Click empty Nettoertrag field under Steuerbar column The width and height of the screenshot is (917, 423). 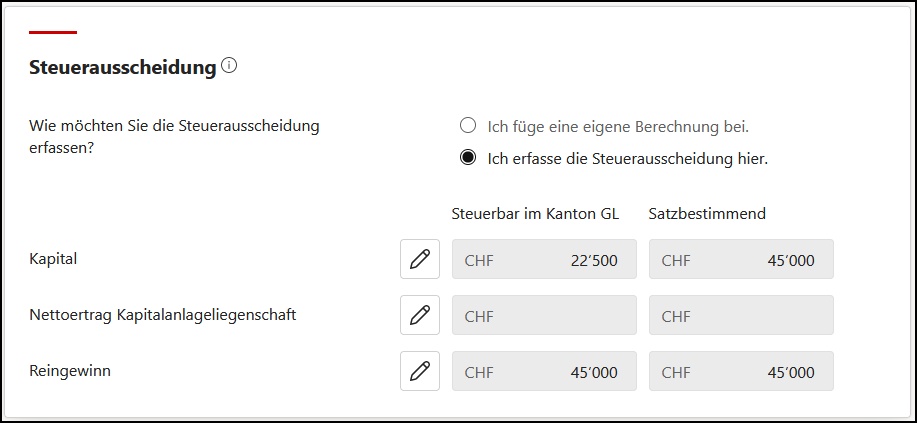point(544,315)
